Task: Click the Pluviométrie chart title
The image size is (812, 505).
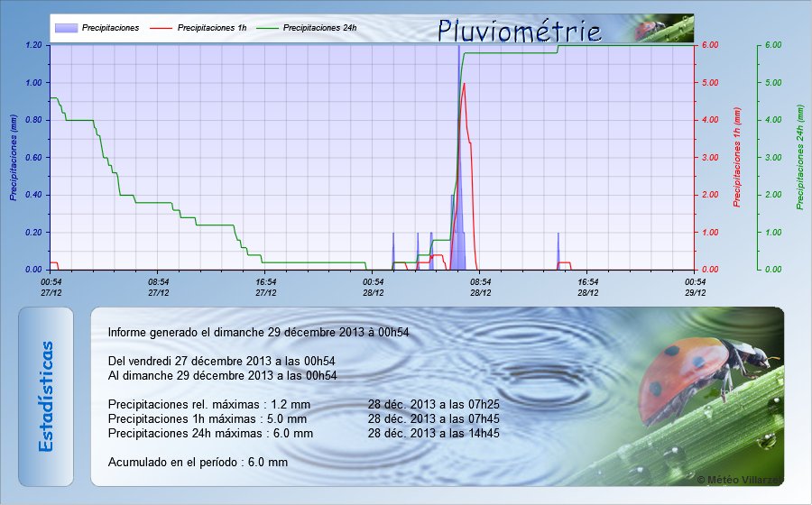Action: [520, 30]
